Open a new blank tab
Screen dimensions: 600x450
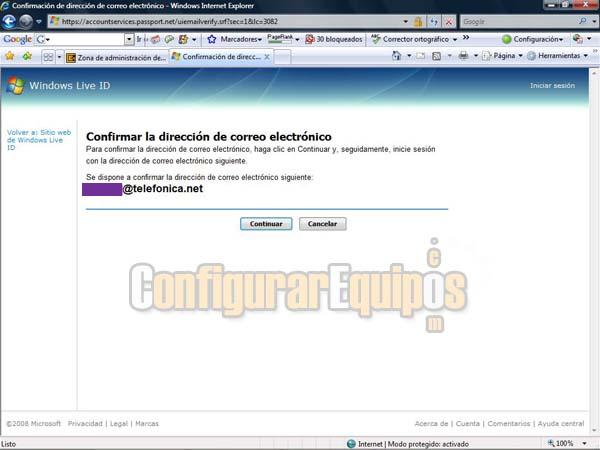point(282,57)
